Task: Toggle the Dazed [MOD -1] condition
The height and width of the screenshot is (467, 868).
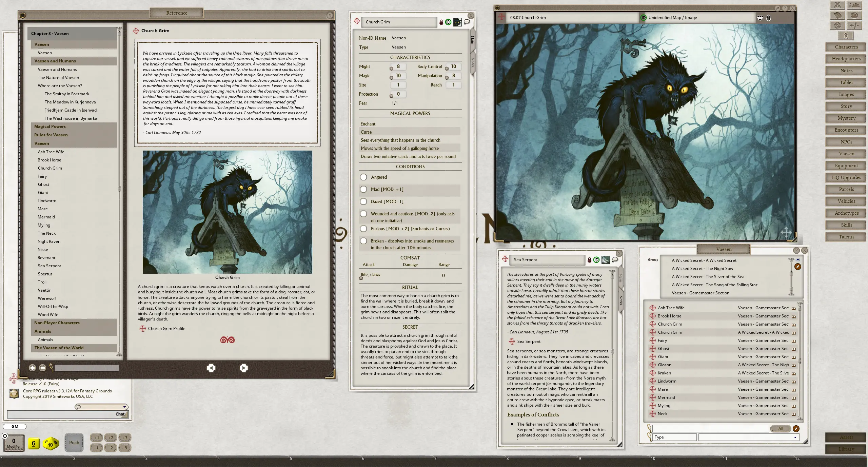Action: coord(363,201)
